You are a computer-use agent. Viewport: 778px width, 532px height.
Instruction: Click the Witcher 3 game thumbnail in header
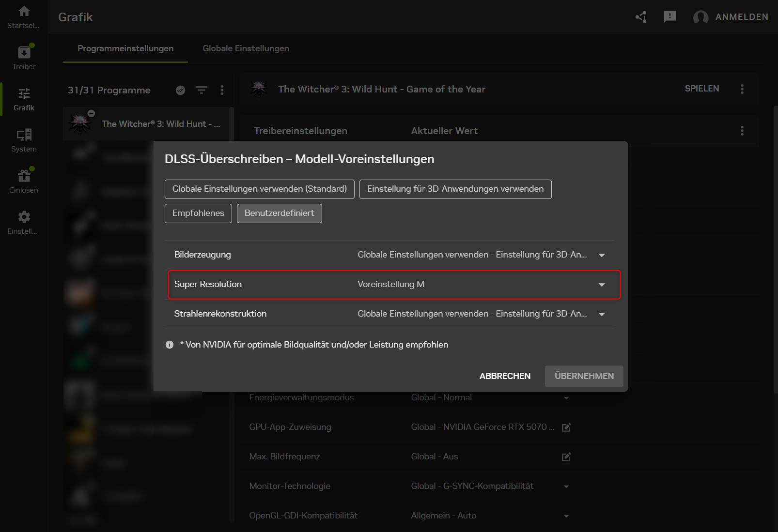(259, 89)
